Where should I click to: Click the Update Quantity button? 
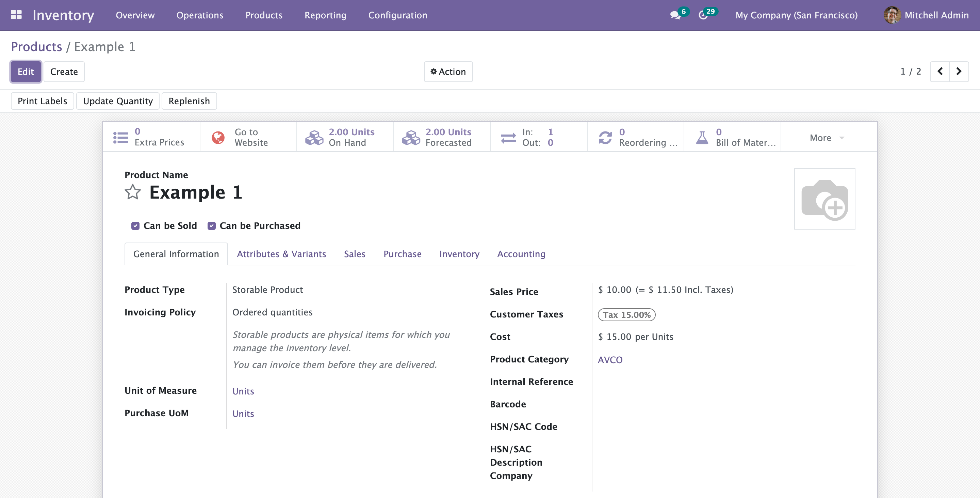coord(117,101)
